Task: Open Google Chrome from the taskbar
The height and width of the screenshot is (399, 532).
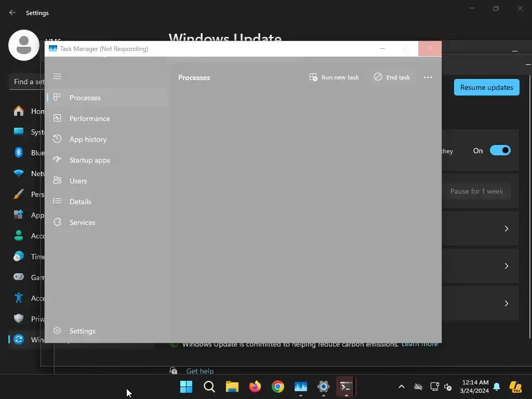Action: 278,387
